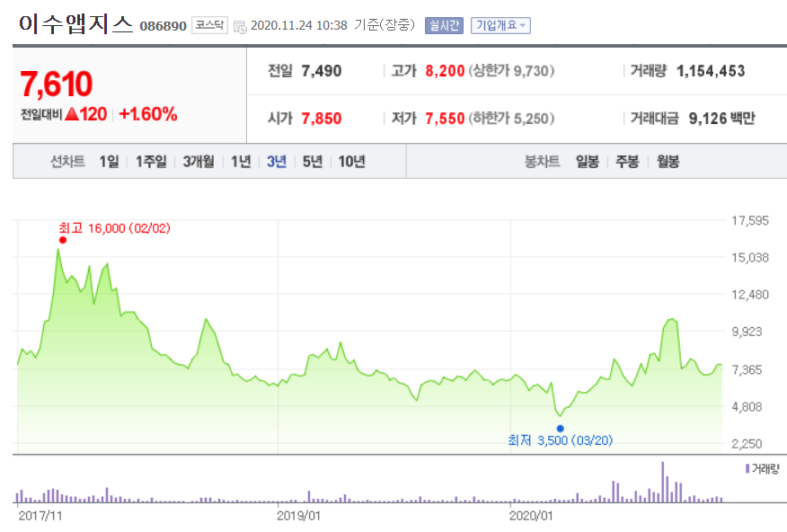The height and width of the screenshot is (532, 787).
Task: Open the 일봉 daily candle chart
Action: (588, 162)
